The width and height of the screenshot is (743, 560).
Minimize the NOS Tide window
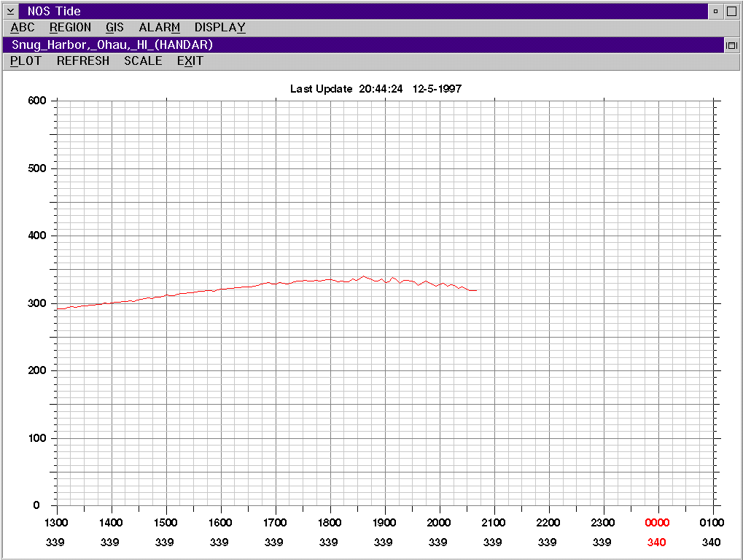click(715, 11)
